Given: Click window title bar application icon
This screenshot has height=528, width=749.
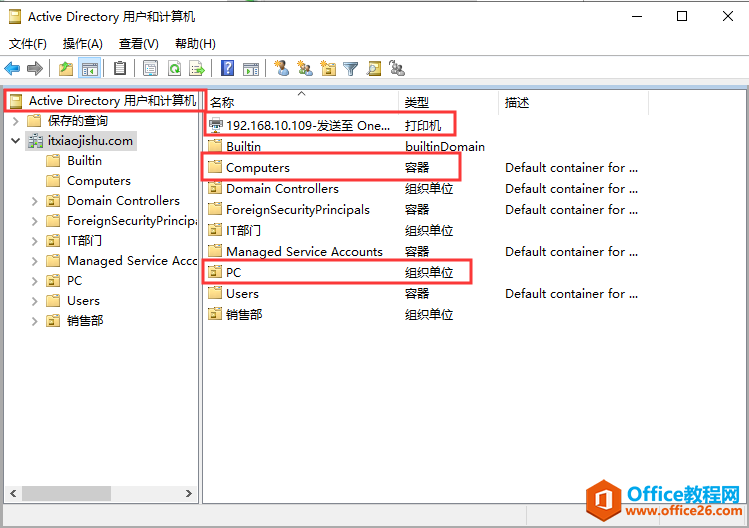Looking at the screenshot, I should click(15, 17).
